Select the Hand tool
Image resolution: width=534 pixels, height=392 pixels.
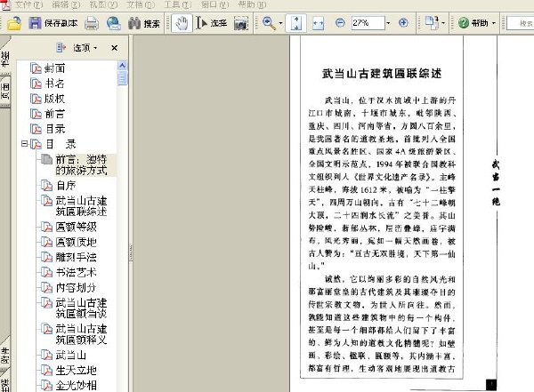click(x=182, y=23)
